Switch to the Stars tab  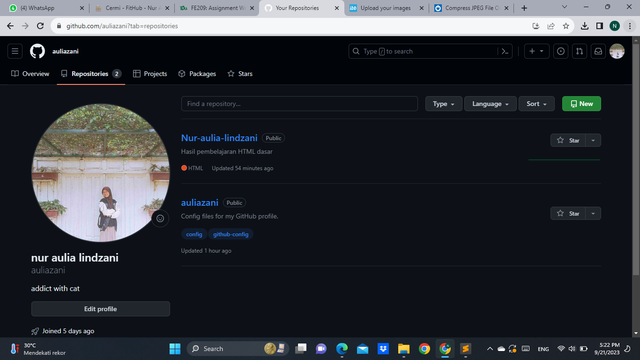pyautogui.click(x=240, y=74)
